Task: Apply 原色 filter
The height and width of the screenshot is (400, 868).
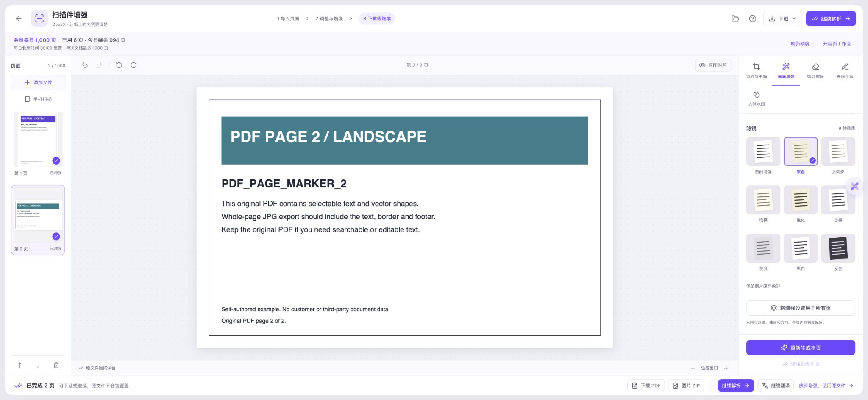Action: pyautogui.click(x=800, y=151)
